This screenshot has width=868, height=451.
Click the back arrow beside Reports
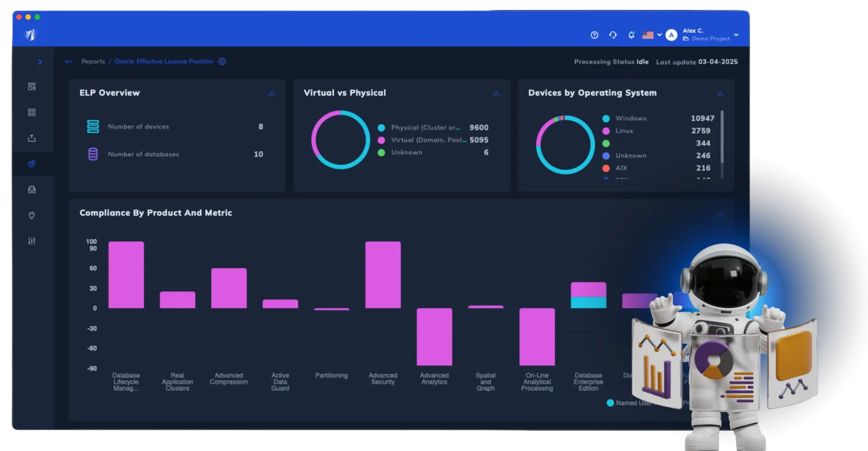(68, 62)
